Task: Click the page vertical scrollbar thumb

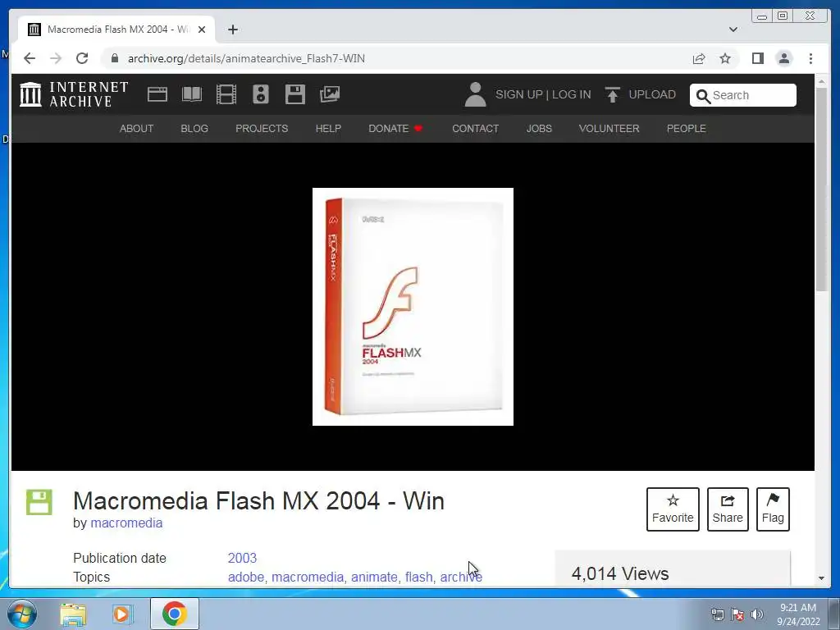Action: coord(821,189)
